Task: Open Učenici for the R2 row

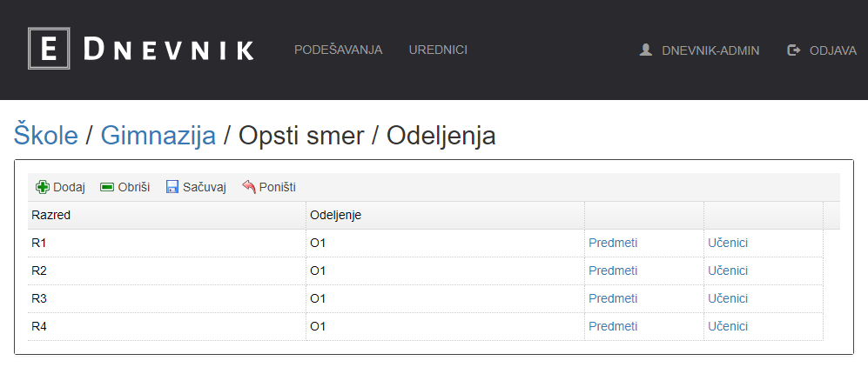Action: tap(728, 270)
